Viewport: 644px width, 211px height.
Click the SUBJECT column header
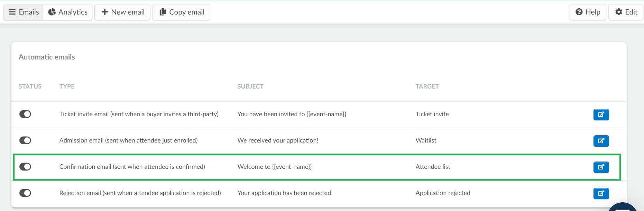pyautogui.click(x=250, y=86)
